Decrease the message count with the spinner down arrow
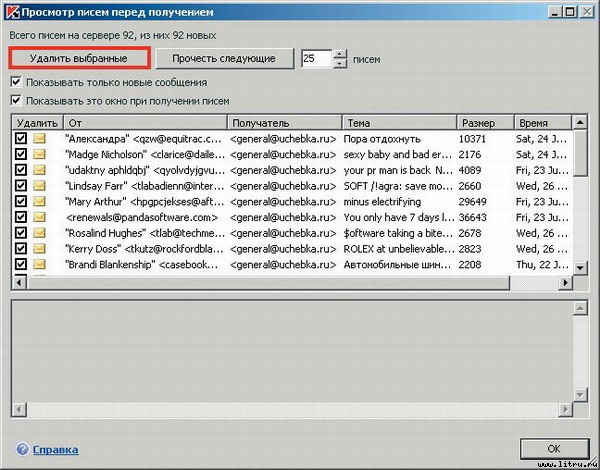The width and height of the screenshot is (600, 470). 340,64
